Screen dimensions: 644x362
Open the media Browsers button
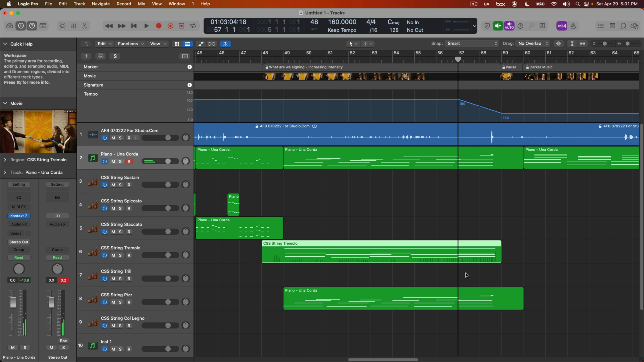(x=634, y=26)
